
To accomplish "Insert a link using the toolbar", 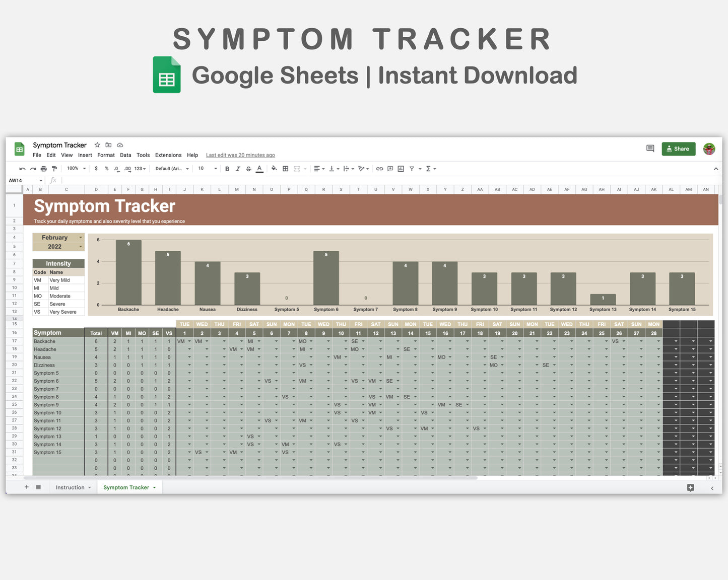I will click(379, 169).
